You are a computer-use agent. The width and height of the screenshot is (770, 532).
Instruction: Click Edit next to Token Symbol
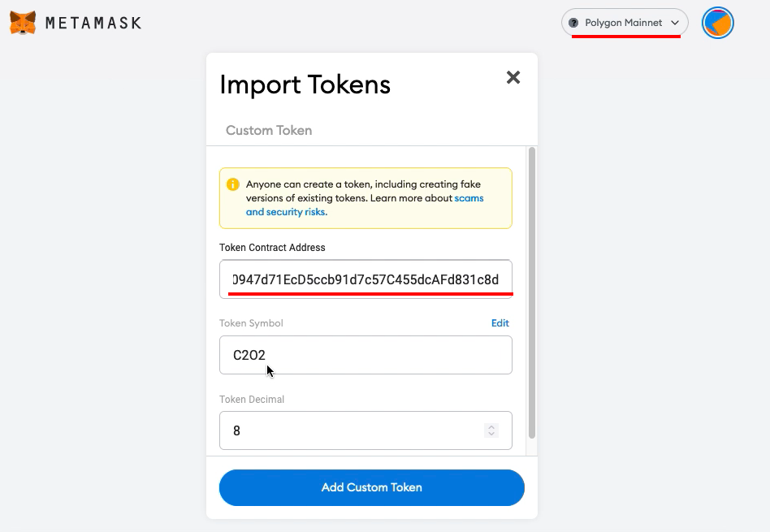pyautogui.click(x=500, y=322)
